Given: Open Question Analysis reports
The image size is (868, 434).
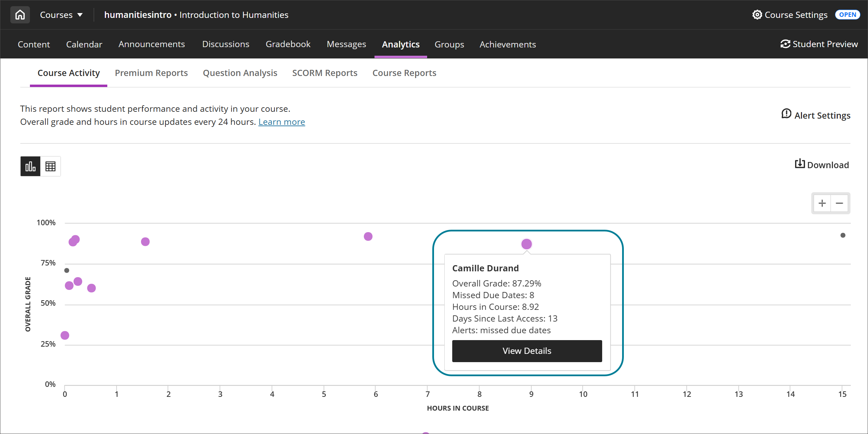Looking at the screenshot, I should 240,73.
